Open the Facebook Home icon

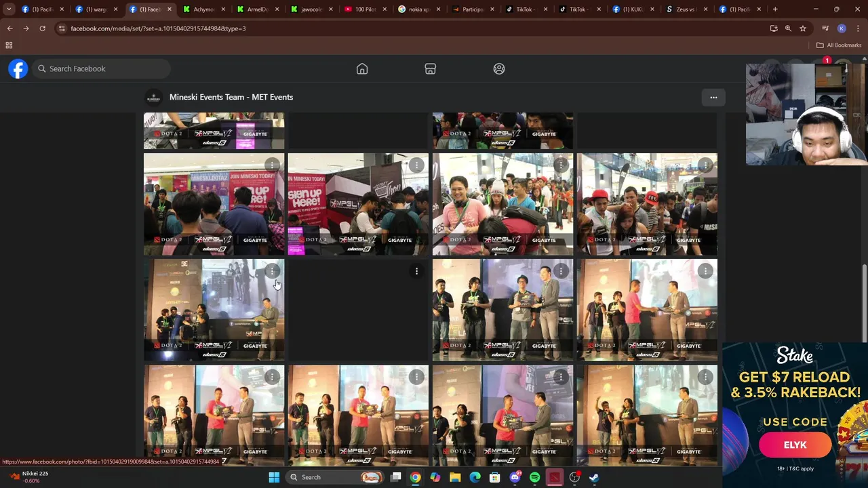pyautogui.click(x=362, y=68)
